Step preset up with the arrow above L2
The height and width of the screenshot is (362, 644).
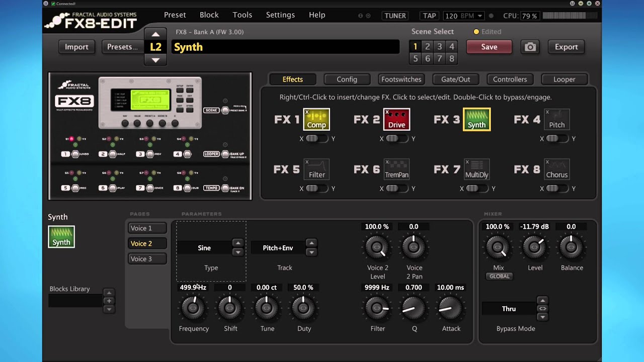[155, 34]
